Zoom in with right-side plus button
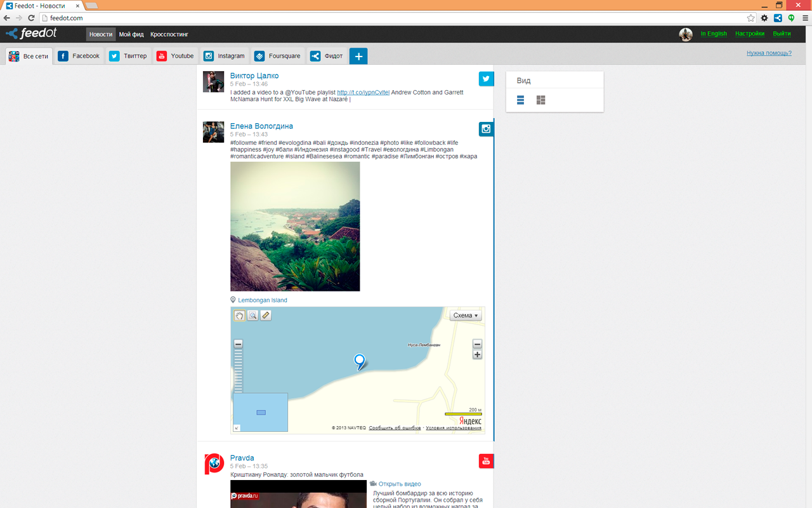 (x=477, y=354)
